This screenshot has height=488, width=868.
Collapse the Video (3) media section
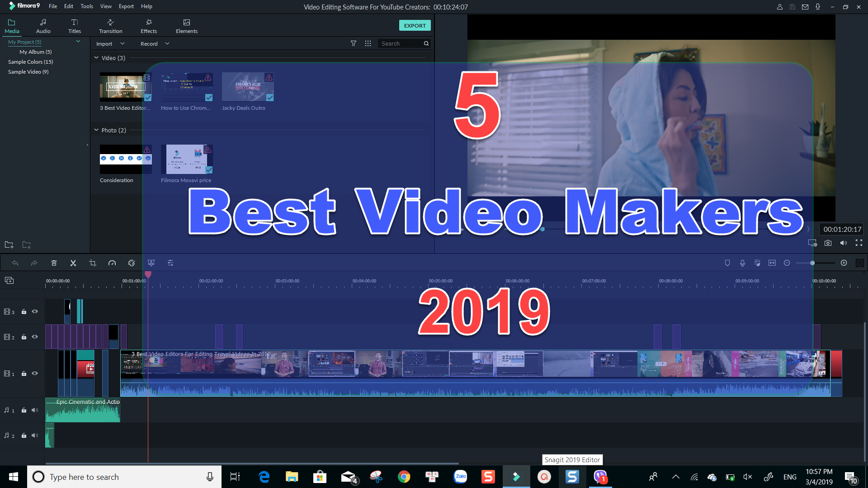pos(96,57)
